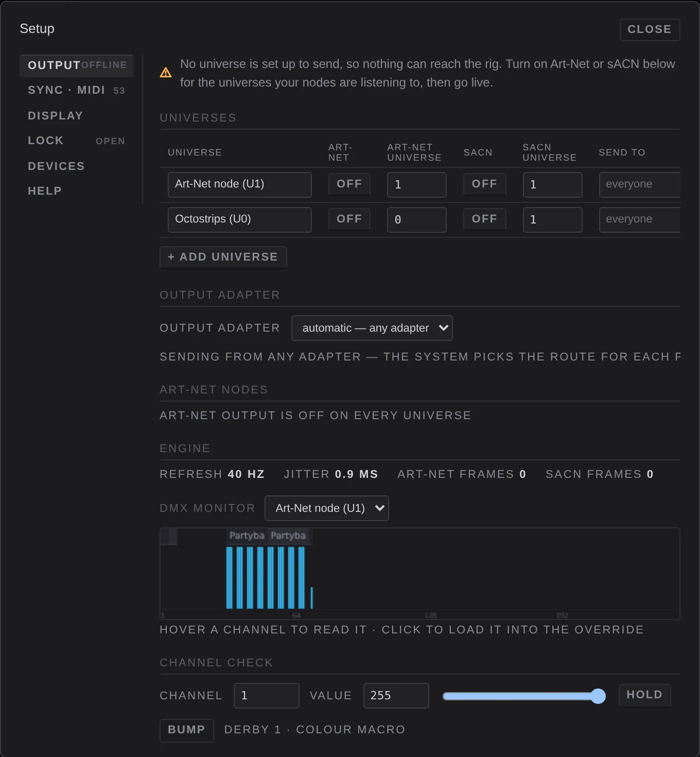Click the 'JITTER 0.9 MS' readout

pyautogui.click(x=331, y=474)
